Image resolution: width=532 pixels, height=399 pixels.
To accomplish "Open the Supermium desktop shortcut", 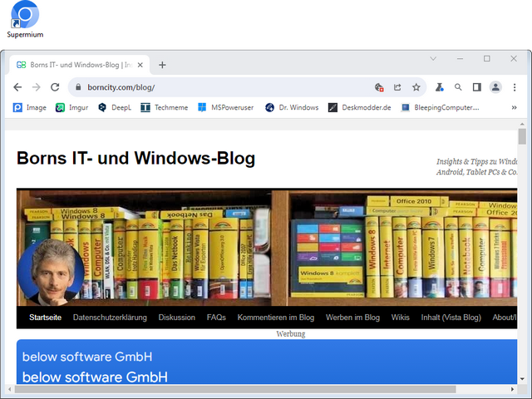I will point(25,20).
